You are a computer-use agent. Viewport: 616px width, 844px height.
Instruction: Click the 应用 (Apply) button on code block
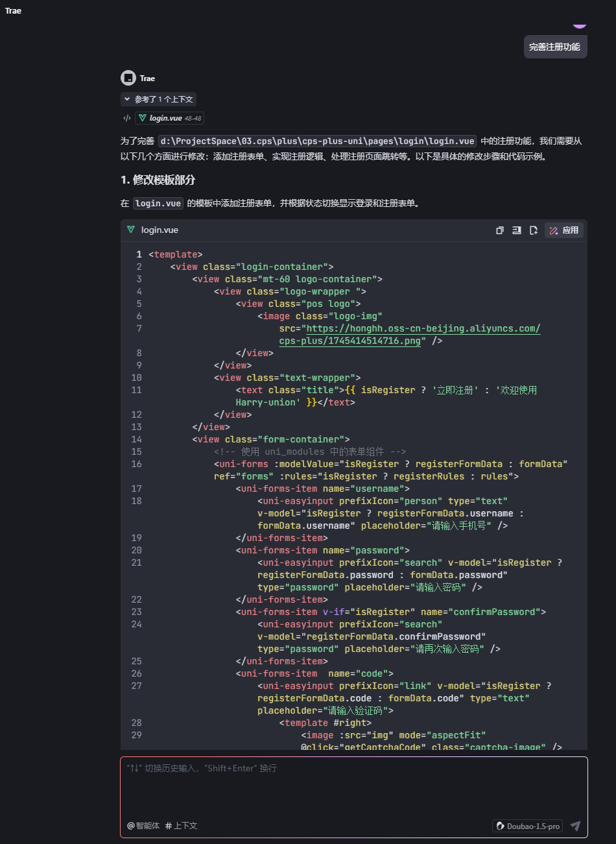click(564, 230)
